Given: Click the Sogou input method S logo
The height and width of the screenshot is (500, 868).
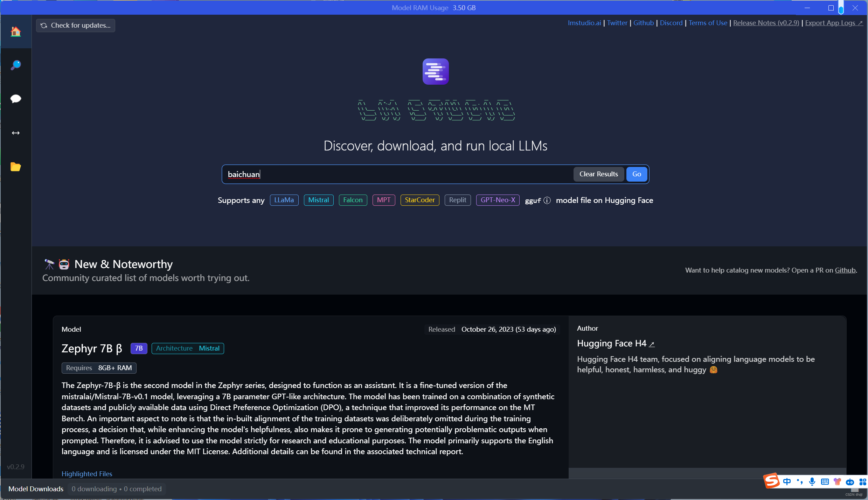Looking at the screenshot, I should (x=771, y=481).
